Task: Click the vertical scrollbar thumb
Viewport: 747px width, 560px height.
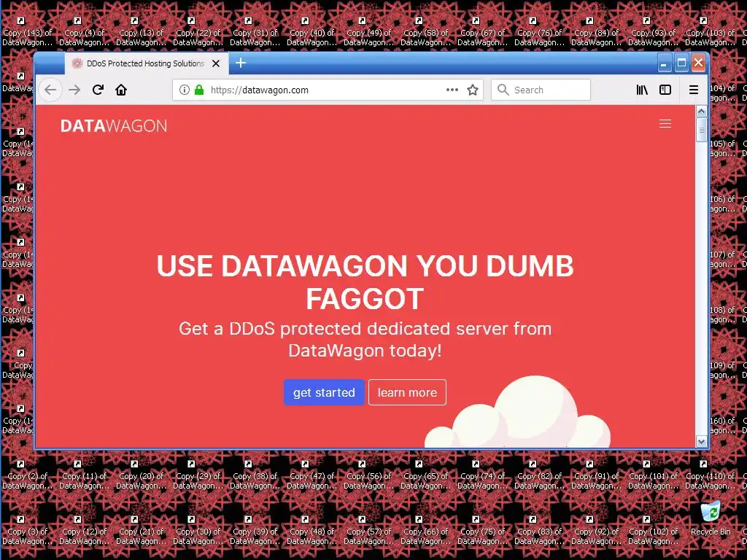Action: [701, 130]
